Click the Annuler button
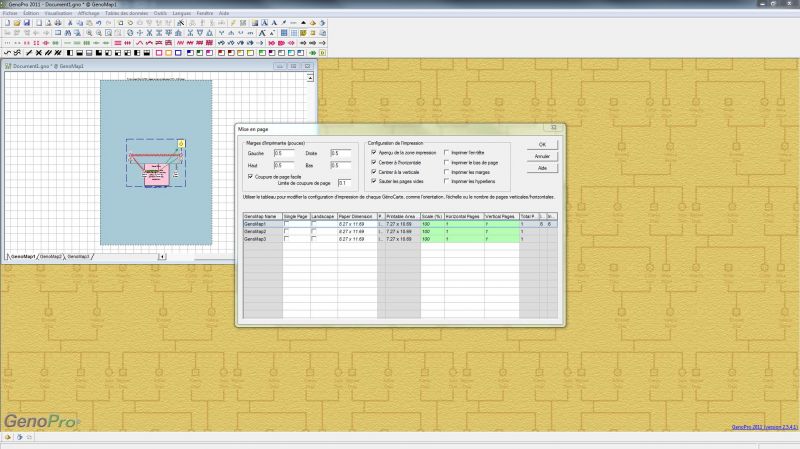This screenshot has height=449, width=800. point(542,156)
